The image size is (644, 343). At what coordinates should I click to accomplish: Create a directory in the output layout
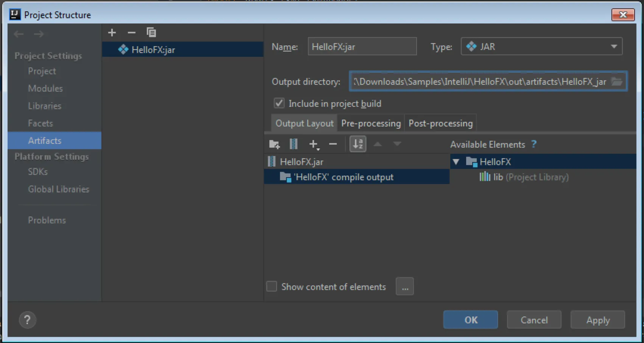(274, 144)
